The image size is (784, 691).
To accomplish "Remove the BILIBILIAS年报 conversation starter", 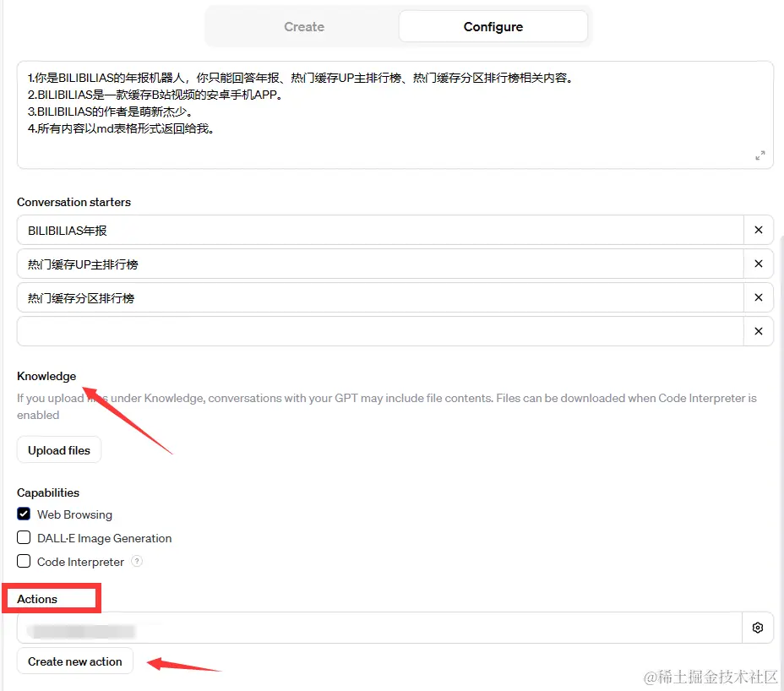I will 758,230.
